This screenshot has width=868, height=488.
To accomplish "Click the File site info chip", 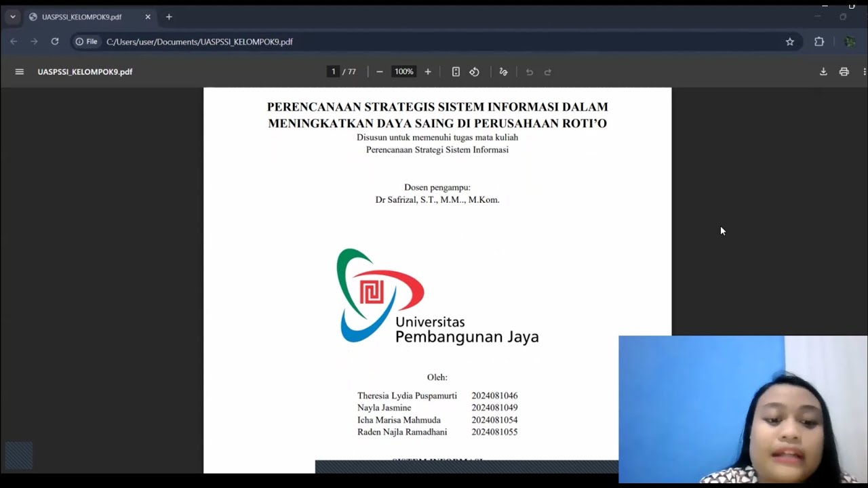I will coord(87,41).
